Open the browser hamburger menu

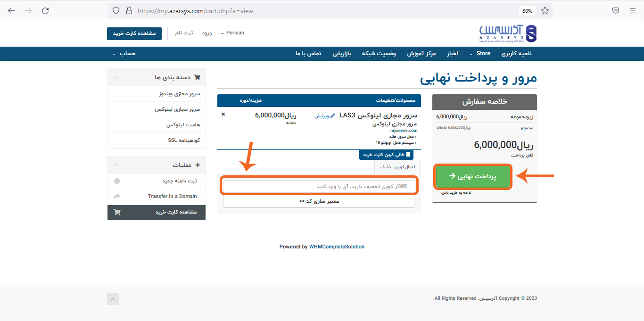pyautogui.click(x=633, y=10)
